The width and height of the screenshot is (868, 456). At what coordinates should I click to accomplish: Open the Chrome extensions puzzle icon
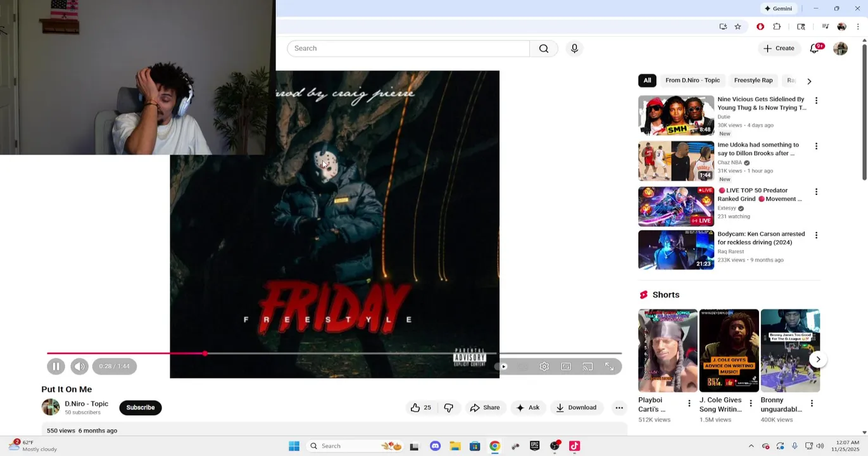(x=777, y=27)
